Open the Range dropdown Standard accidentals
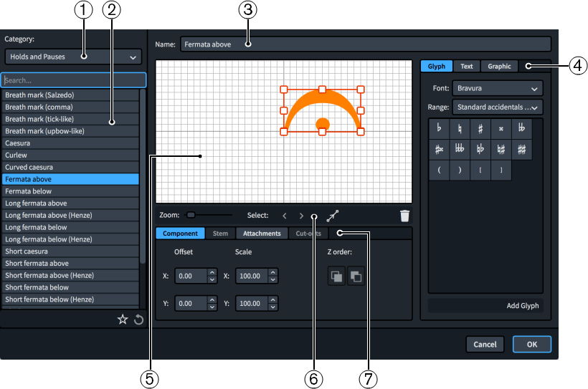588x389 pixels. point(497,107)
